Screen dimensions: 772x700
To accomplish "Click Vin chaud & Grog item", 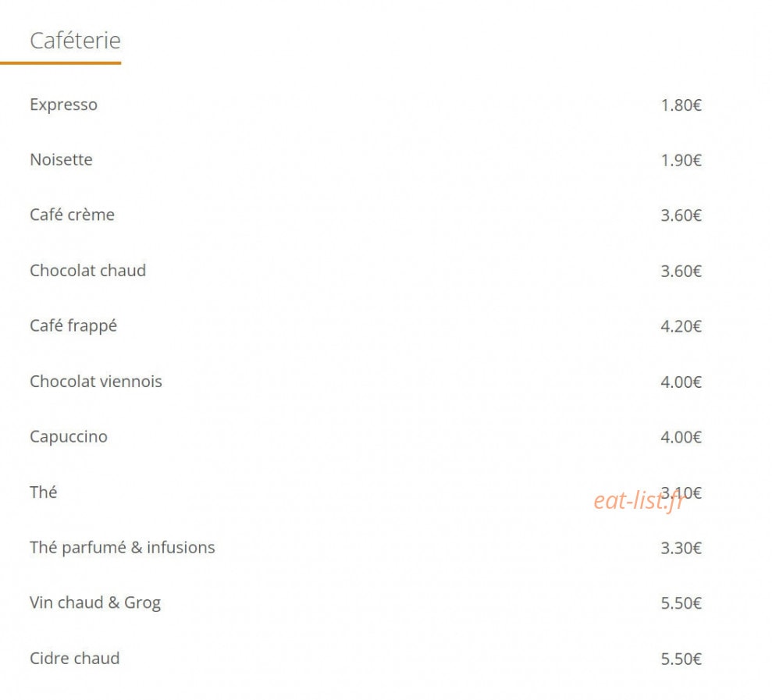I will tap(95, 603).
